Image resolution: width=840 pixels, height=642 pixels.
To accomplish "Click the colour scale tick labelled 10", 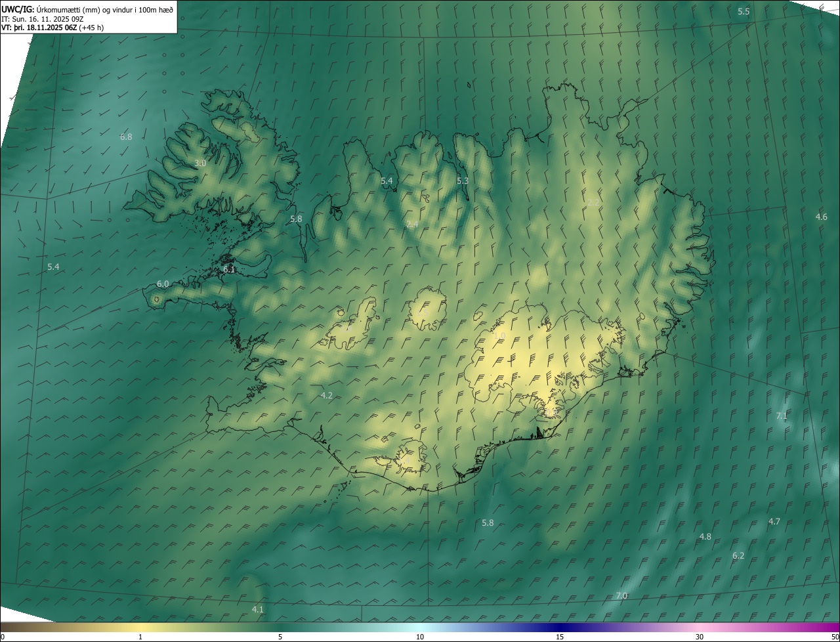I will click(420, 637).
